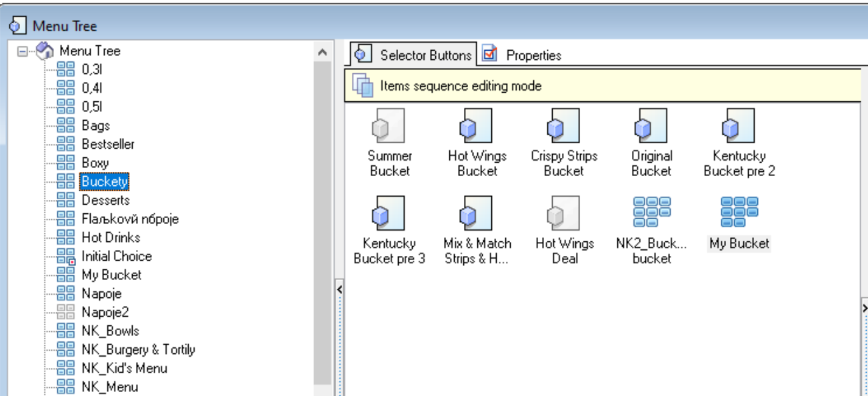The height and width of the screenshot is (396, 868).
Task: Click the Items sequence editing mode icon
Action: click(363, 86)
